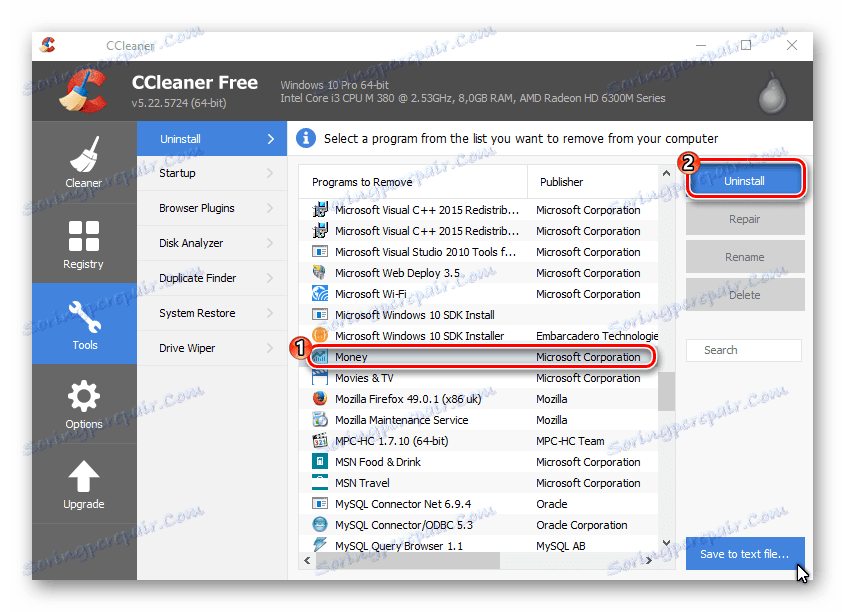Select first Microsoft Visual C++ 2015 Redistrib row
Viewport: 845px width, 612px height.
(479, 210)
